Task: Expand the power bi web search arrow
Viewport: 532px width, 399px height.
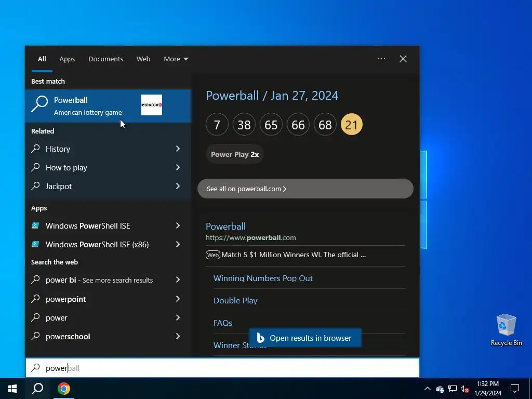Action: point(178,280)
